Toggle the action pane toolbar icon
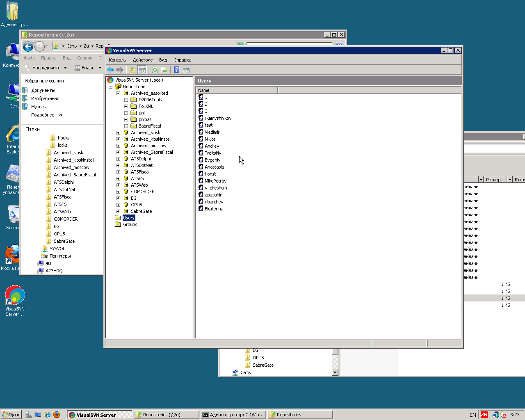 point(186,70)
